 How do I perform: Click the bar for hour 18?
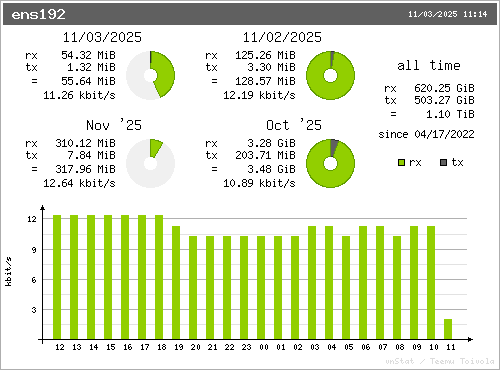(x=159, y=277)
